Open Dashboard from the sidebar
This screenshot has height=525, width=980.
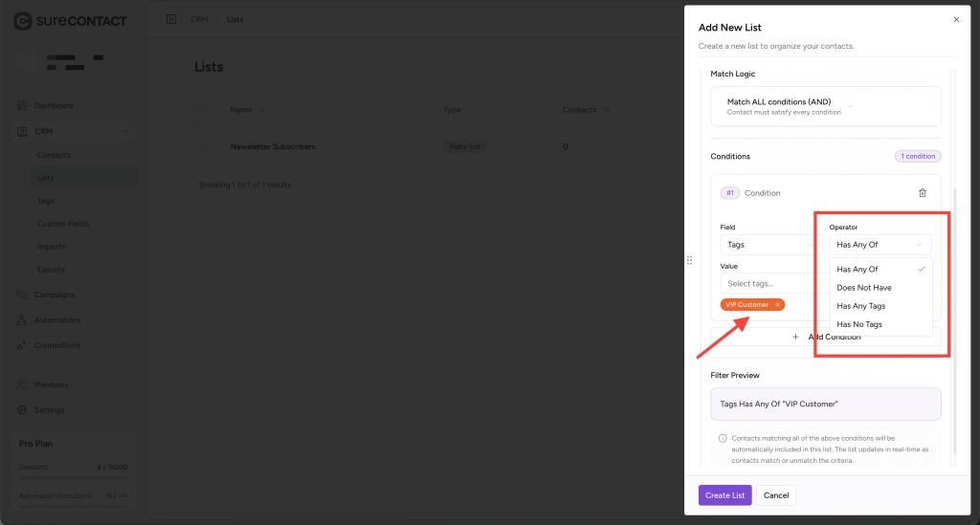coord(54,105)
